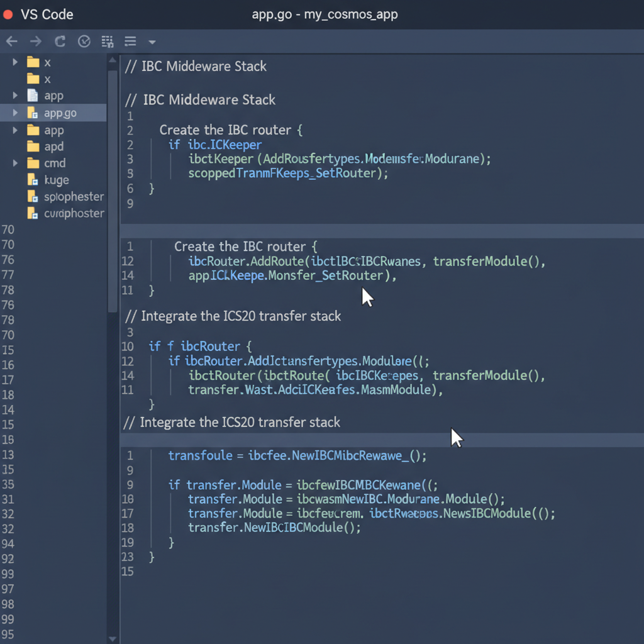
Task: Click the scrollbar up arrow
Action: coord(113,60)
